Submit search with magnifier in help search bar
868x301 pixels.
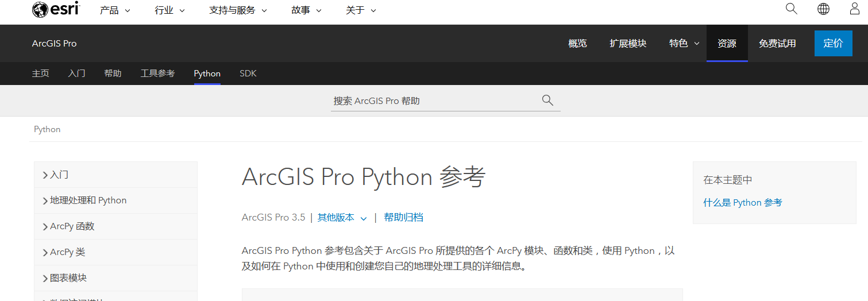pyautogui.click(x=547, y=101)
